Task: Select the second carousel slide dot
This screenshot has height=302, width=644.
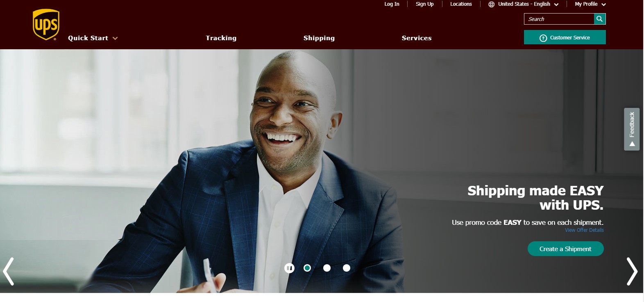Action: [x=307, y=268]
